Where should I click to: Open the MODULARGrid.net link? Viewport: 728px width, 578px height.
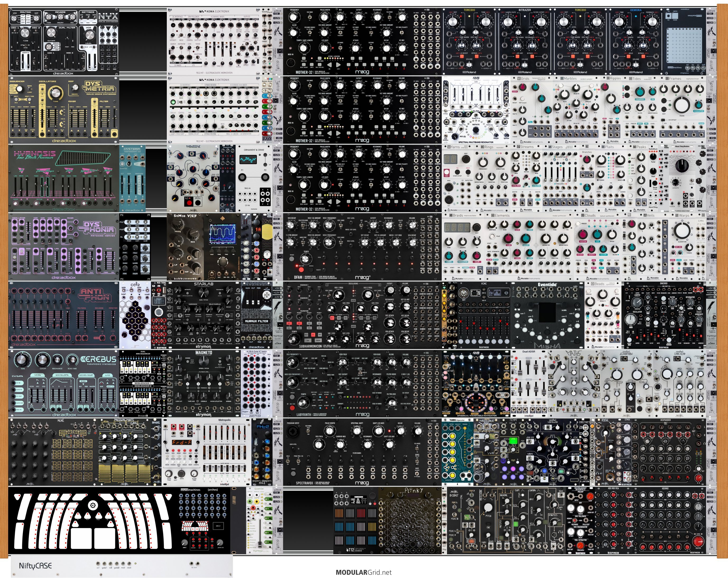click(x=364, y=572)
